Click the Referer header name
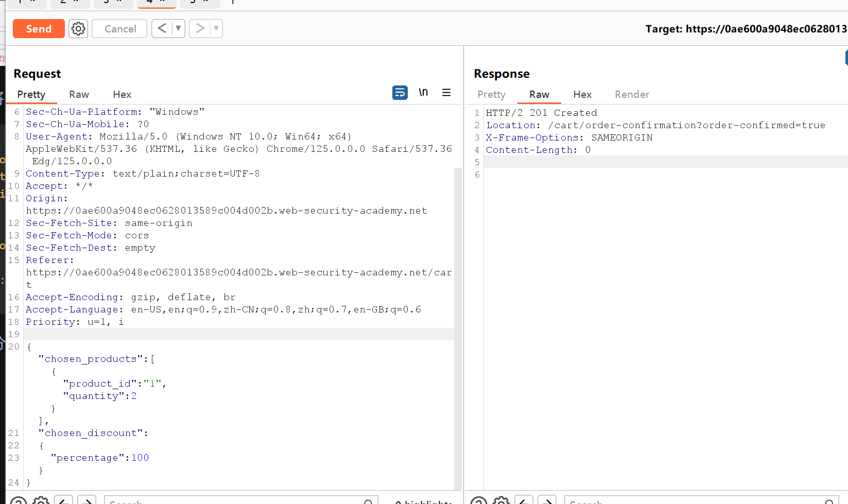 point(47,260)
